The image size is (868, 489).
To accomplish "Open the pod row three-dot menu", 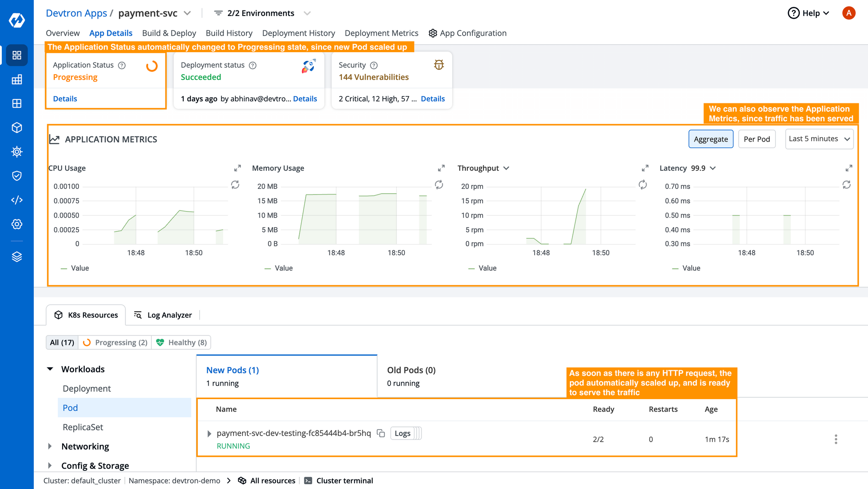I will pos(836,439).
